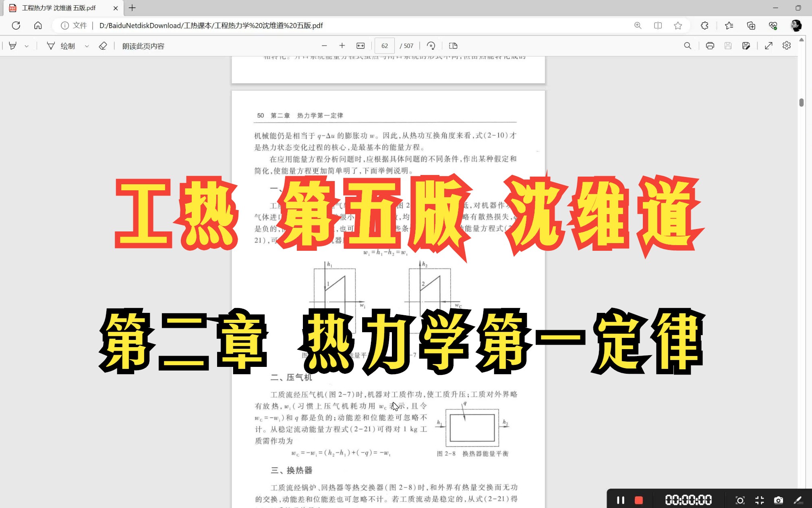This screenshot has height=508, width=812.
Task: Click page number field 62
Action: (385, 46)
